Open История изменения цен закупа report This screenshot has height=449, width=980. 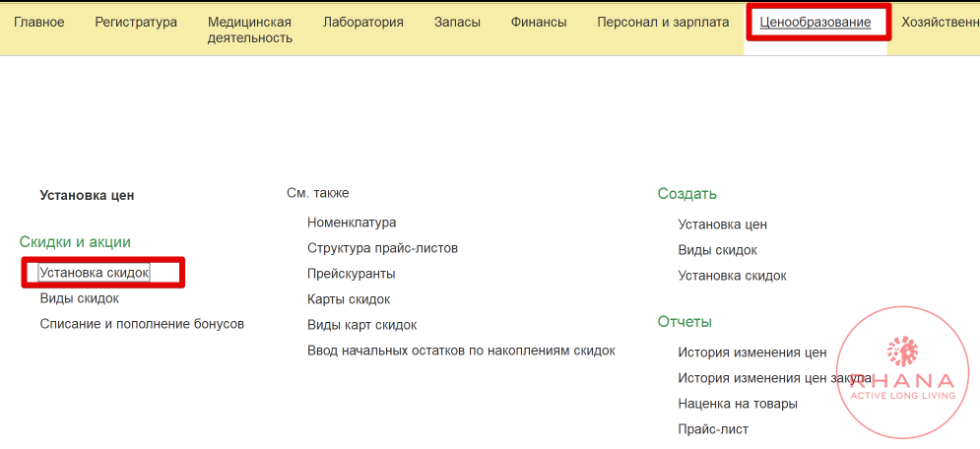775,378
